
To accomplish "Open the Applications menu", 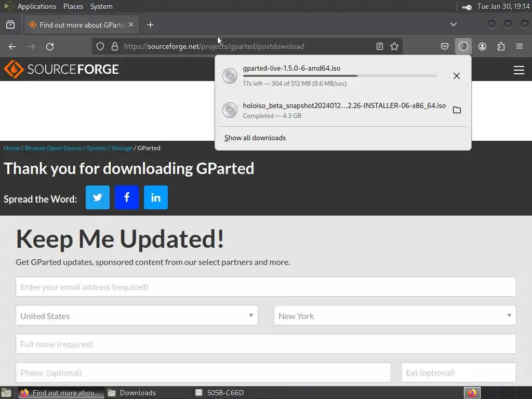I will (37, 6).
